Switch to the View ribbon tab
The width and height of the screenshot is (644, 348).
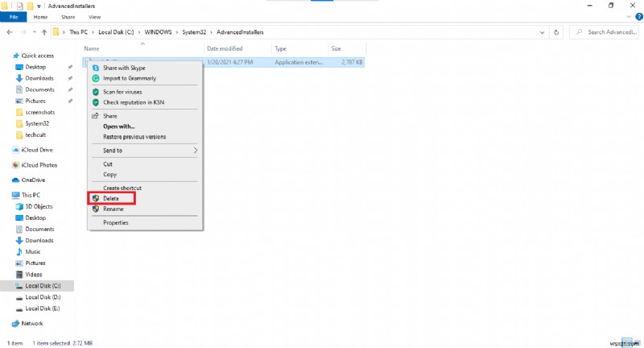coord(94,17)
